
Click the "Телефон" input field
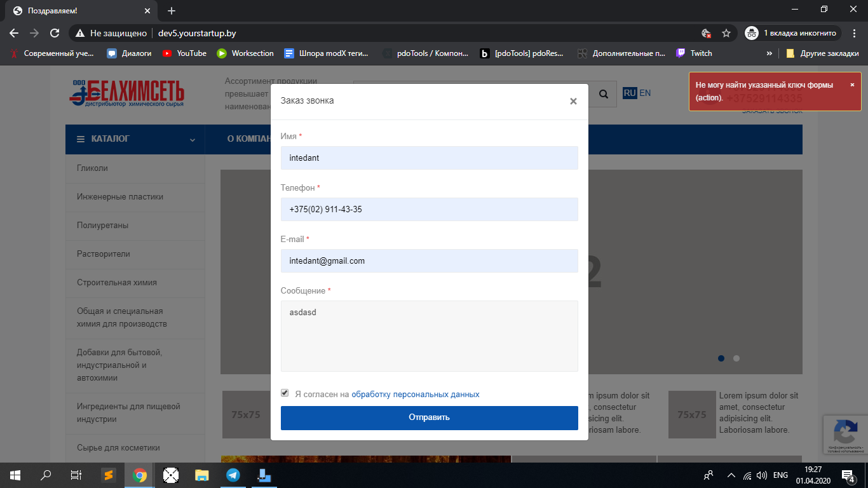pos(430,209)
